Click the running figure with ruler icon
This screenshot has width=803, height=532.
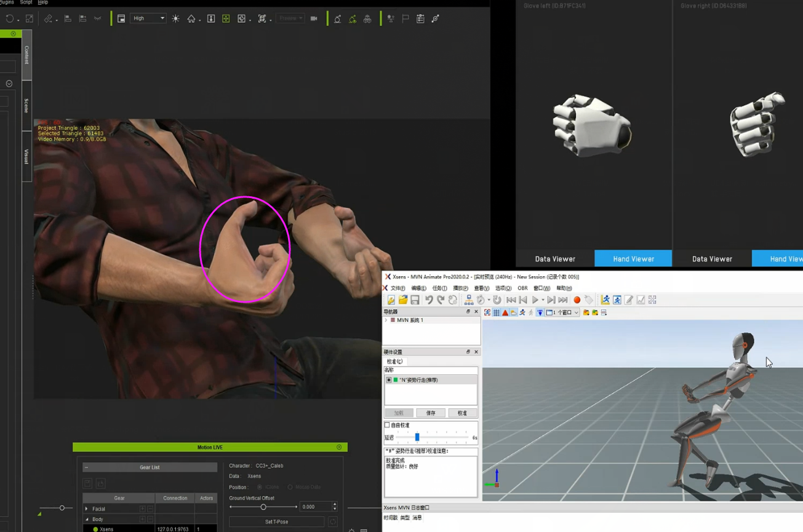(605, 300)
